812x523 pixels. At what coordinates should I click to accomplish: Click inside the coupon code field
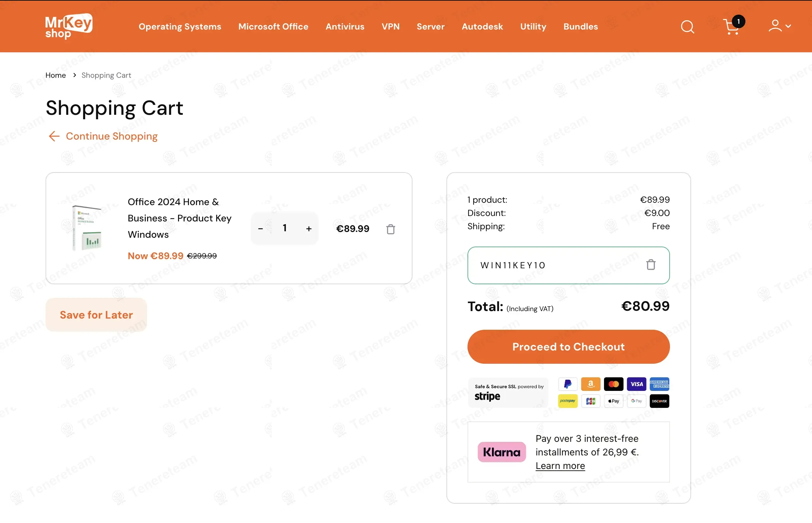point(550,265)
